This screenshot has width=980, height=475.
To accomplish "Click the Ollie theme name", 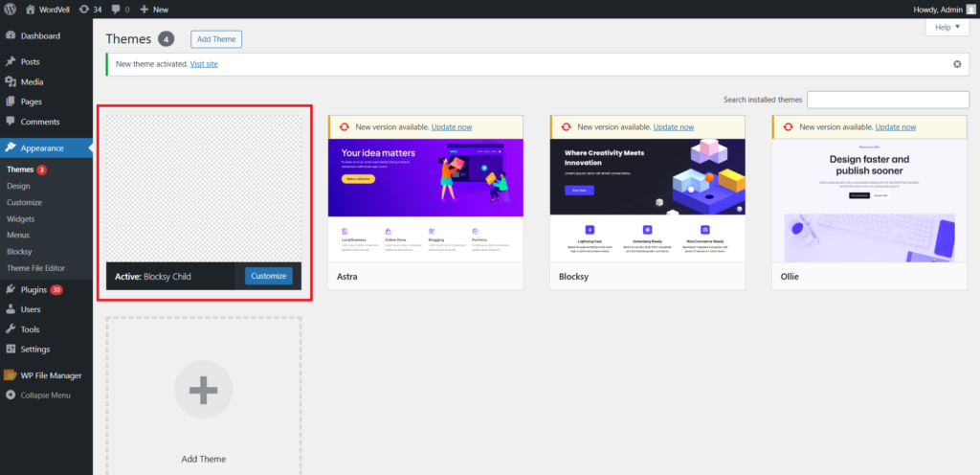I will click(790, 276).
